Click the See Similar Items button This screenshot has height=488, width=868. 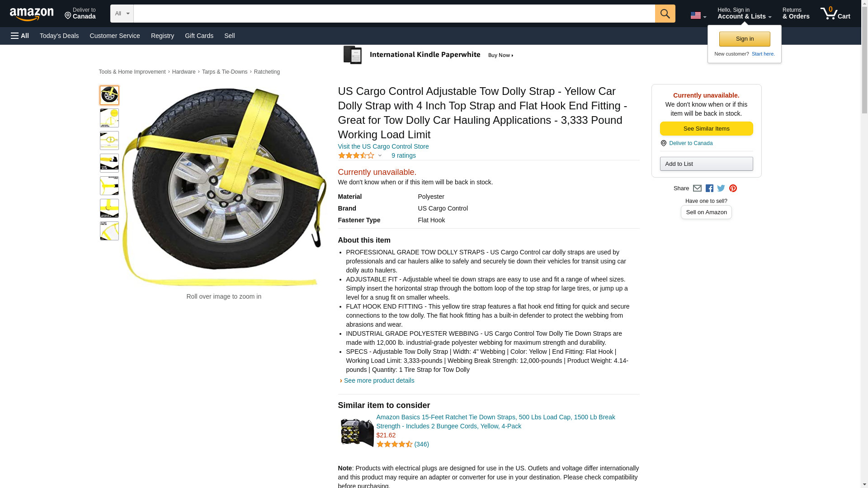tap(706, 129)
